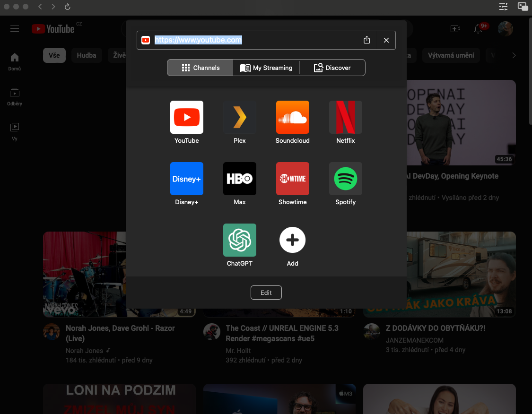Screen dimensions: 532x414
Task: Select the Výtvarná umění filter chip
Action: (x=451, y=55)
